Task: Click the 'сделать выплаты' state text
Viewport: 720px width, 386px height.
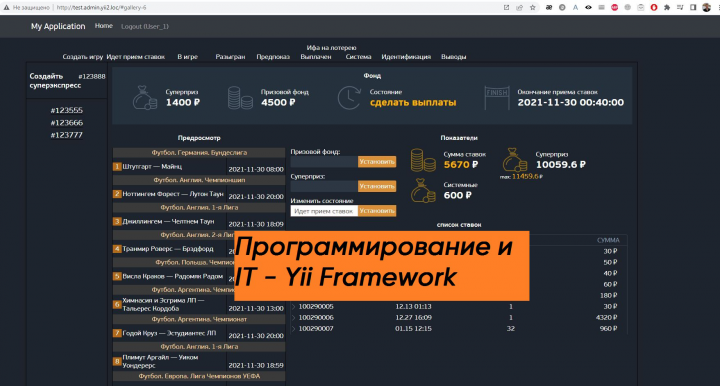Action: tap(413, 103)
